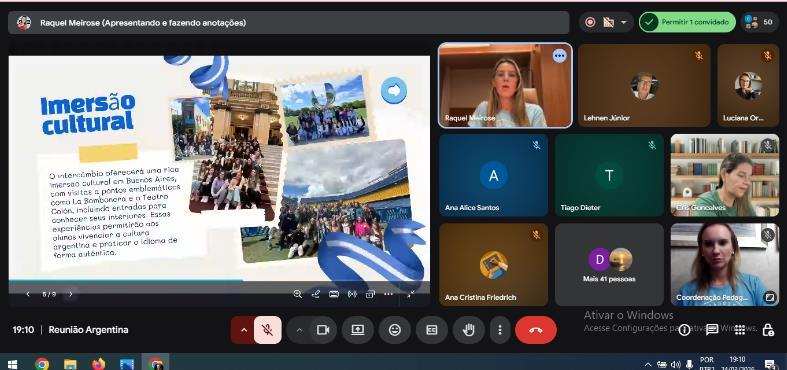Open Windows Start menu
This screenshot has height=370, width=787.
tap(12, 363)
